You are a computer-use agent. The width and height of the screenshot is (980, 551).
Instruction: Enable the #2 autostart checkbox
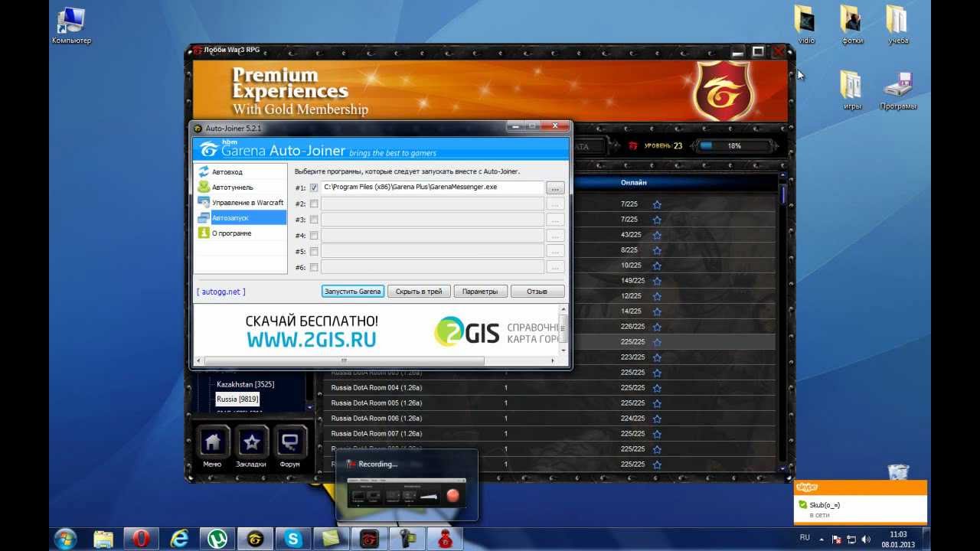coord(314,204)
